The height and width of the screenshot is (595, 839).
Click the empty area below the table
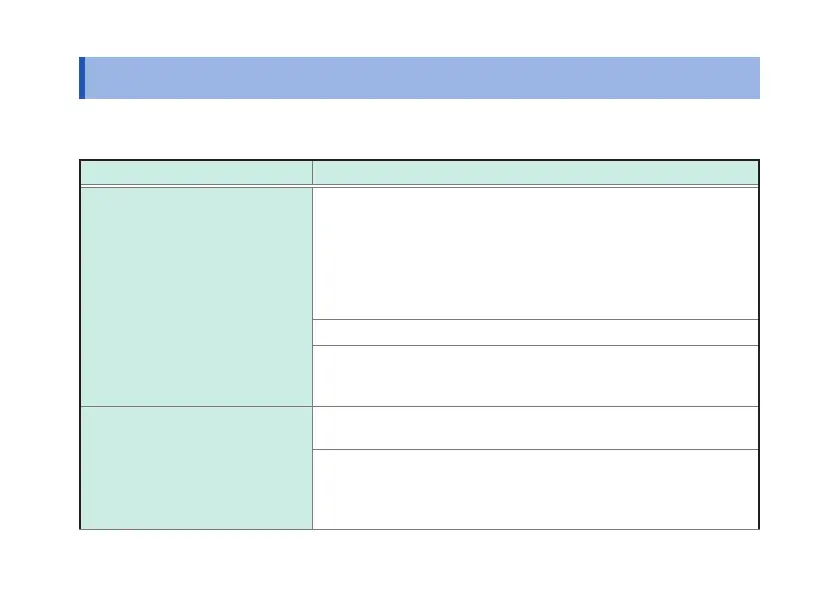tap(420, 560)
